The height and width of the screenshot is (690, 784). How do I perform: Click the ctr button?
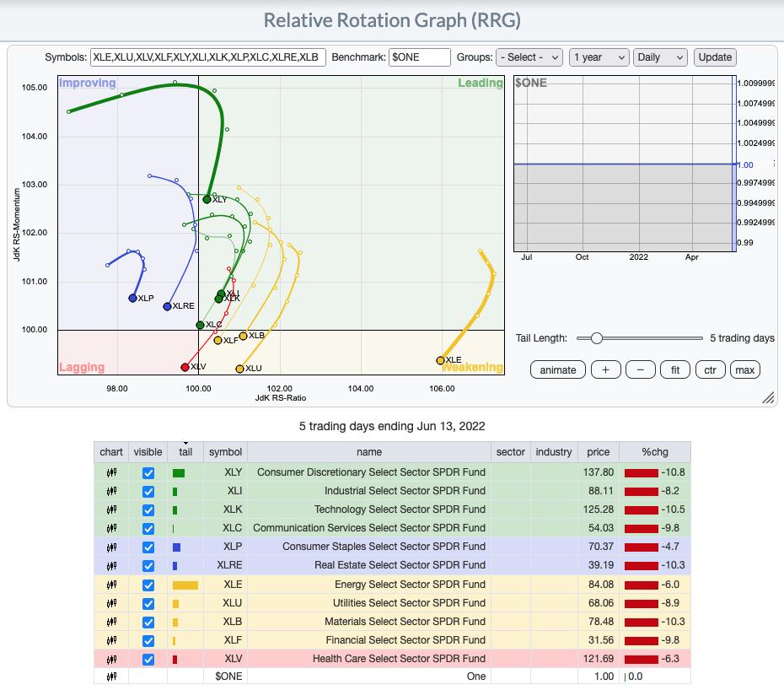point(710,370)
